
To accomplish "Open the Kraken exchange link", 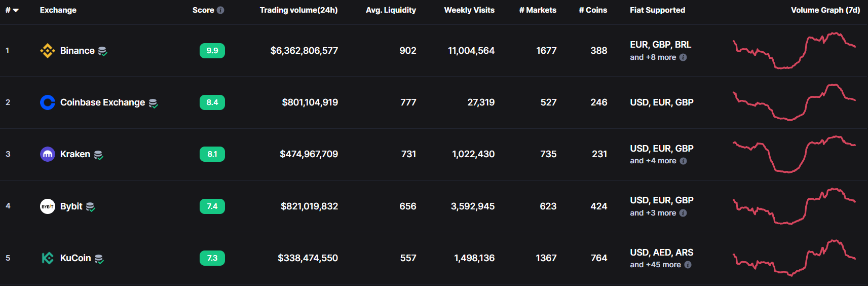I will click(76, 154).
